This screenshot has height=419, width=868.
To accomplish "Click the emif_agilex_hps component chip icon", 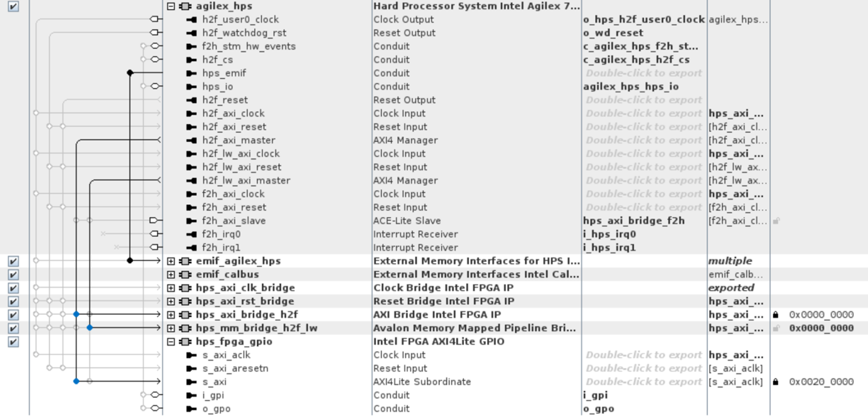I will (185, 261).
